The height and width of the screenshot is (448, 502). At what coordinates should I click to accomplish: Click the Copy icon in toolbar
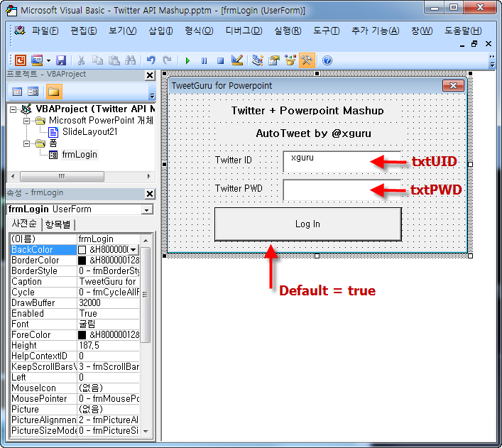[97, 60]
